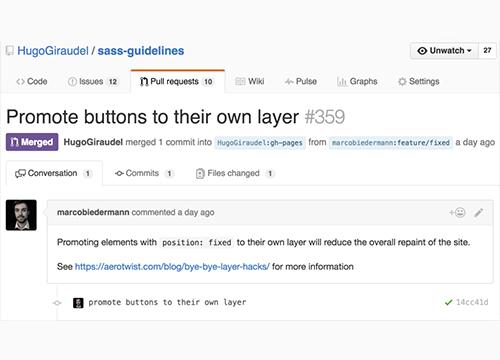Open commit hash 14cc41d

(x=472, y=302)
